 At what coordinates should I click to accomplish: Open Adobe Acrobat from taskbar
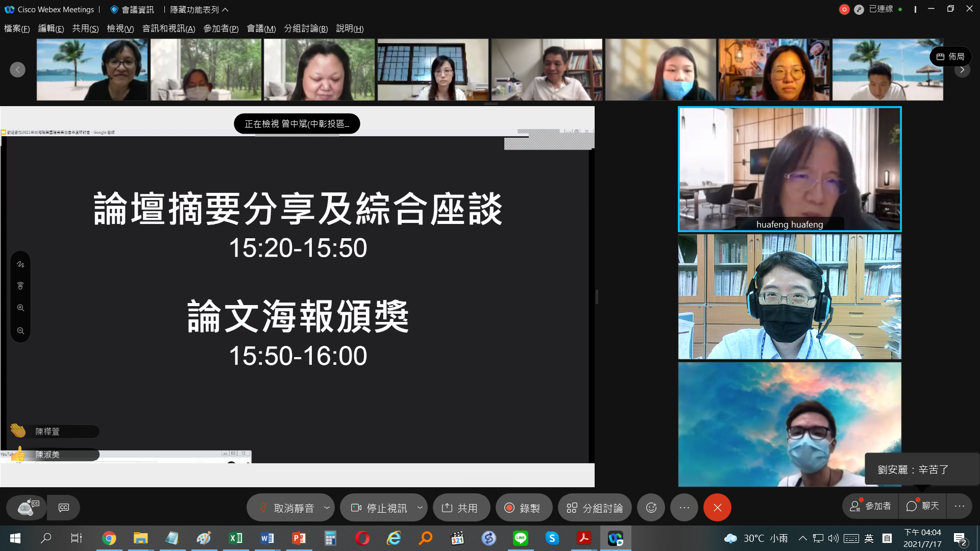pyautogui.click(x=583, y=538)
